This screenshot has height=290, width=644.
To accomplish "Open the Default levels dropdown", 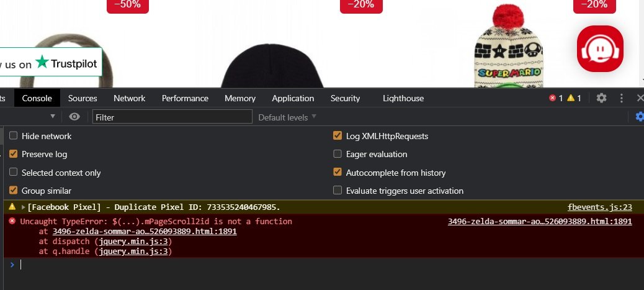I will pos(287,117).
